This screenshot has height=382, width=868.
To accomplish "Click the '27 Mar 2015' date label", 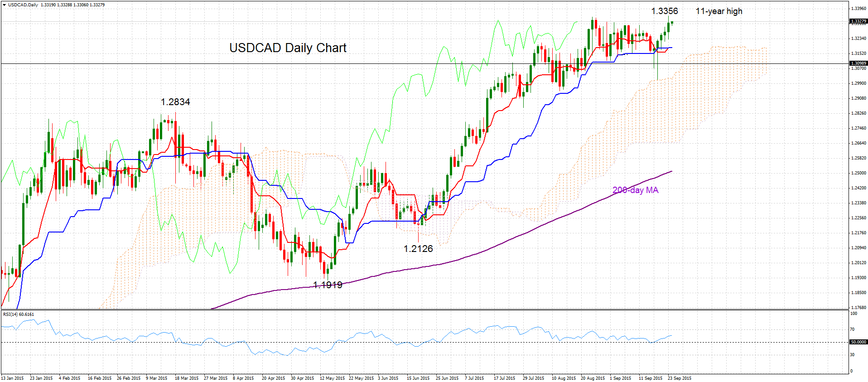I will coord(216,378).
